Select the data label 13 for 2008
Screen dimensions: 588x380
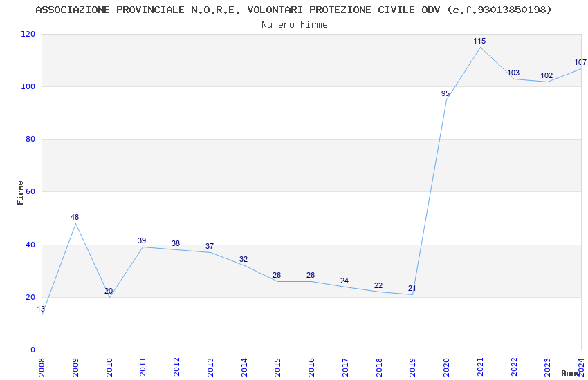pyautogui.click(x=41, y=310)
